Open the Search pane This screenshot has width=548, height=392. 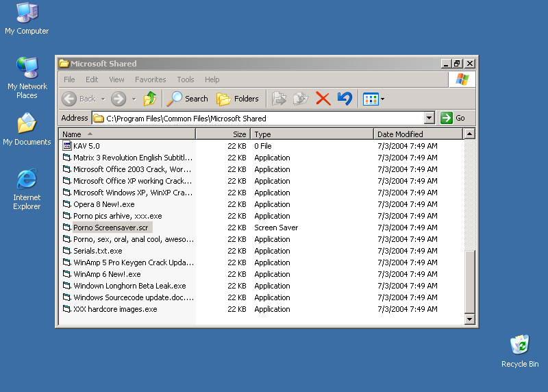(x=187, y=99)
